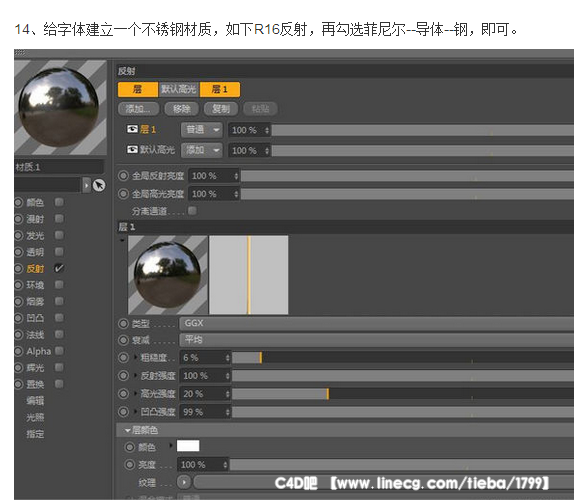Click the 类型 parameter circle icon

coord(123,324)
